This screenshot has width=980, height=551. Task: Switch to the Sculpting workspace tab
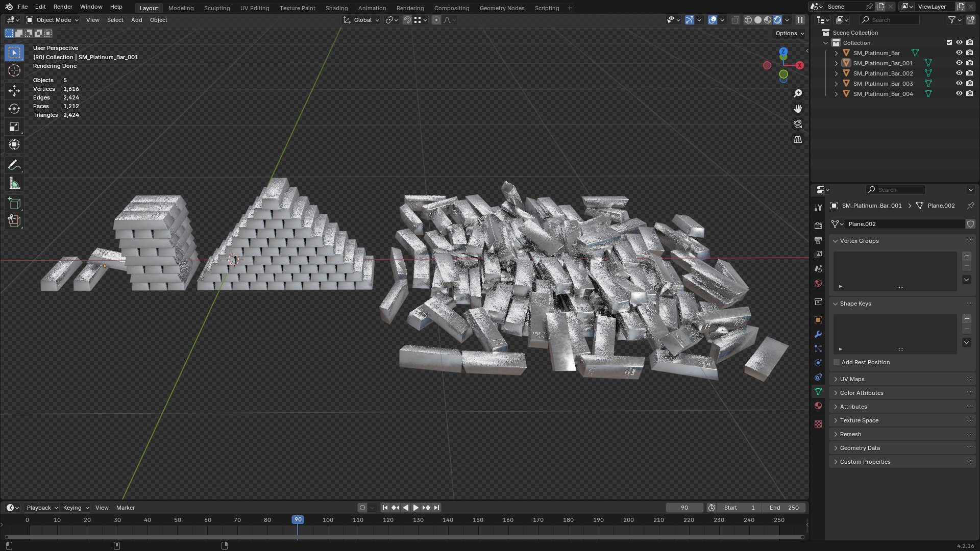pos(217,8)
